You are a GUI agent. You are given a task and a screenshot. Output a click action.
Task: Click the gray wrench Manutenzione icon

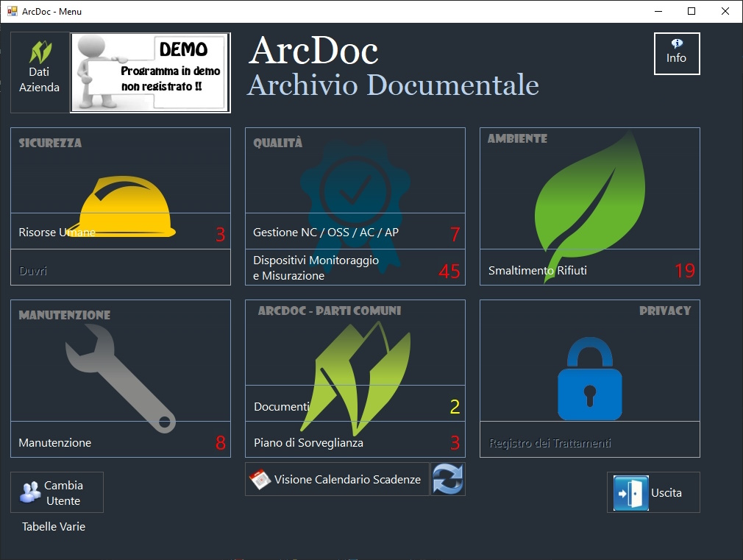pos(121,378)
